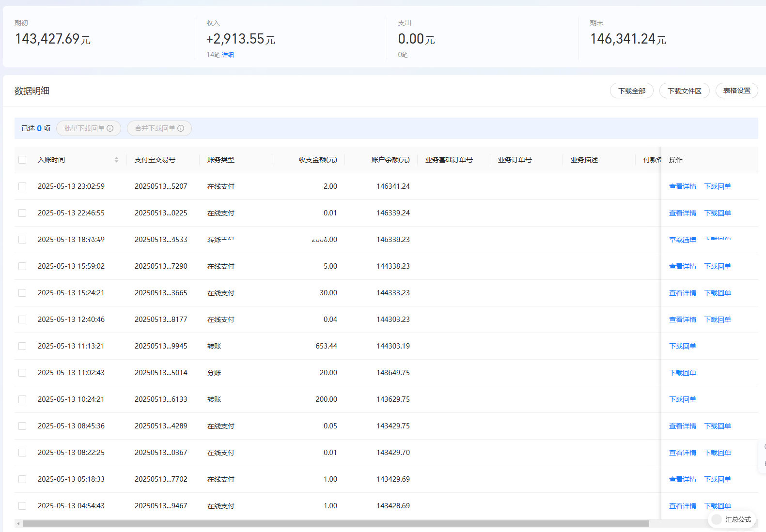View details of transaction 20250513...5207
This screenshot has width=766, height=532.
pos(683,186)
